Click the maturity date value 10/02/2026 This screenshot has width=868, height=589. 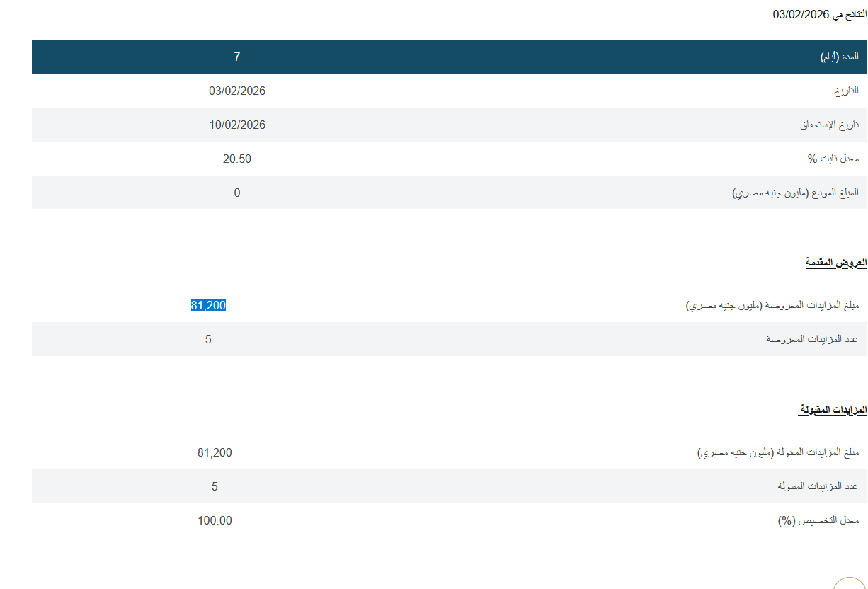[237, 125]
